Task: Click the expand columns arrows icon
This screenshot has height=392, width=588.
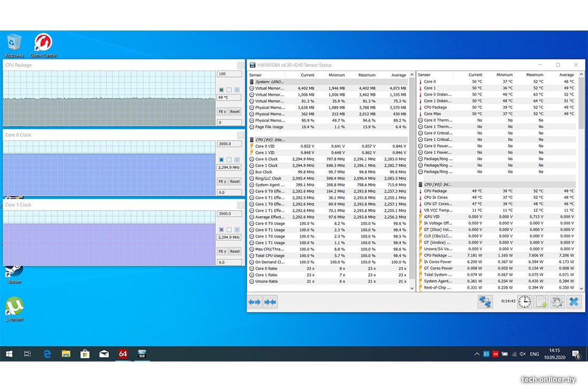Action: [254, 302]
